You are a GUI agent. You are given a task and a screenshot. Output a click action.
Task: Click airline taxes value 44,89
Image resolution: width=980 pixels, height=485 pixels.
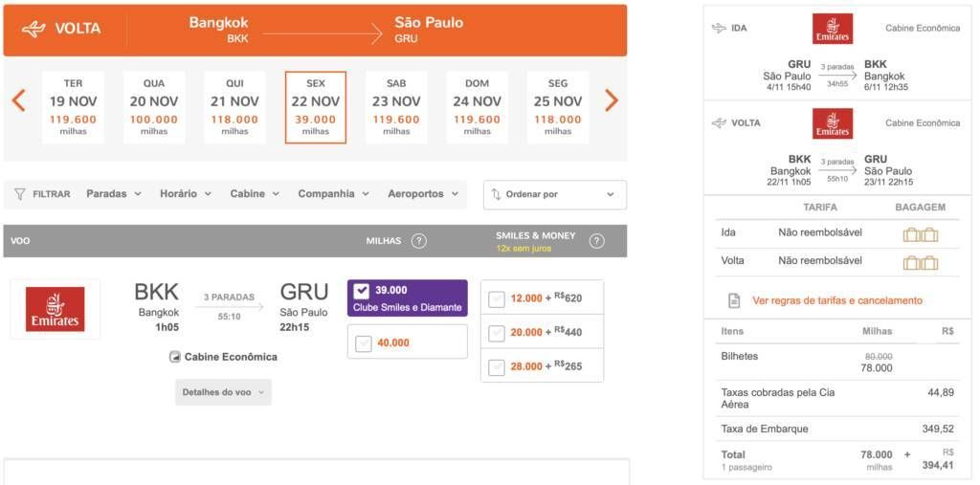941,392
